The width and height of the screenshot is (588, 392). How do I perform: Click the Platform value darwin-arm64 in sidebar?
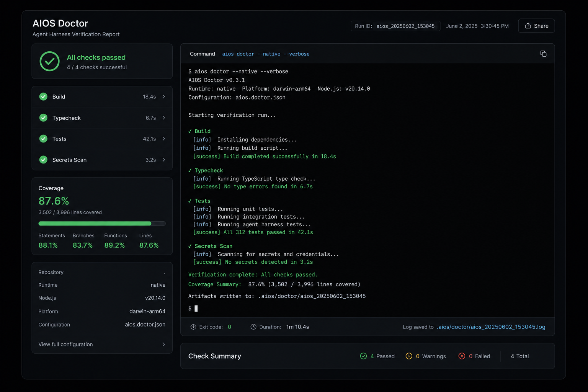click(147, 311)
